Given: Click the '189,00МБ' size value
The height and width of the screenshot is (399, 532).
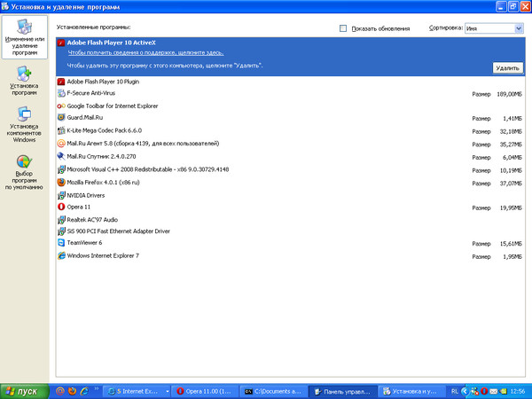Looking at the screenshot, I should coord(509,94).
